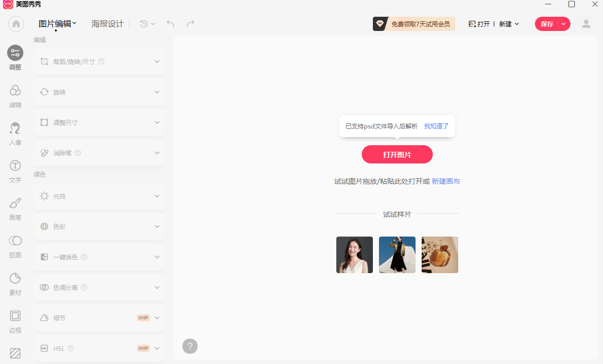Image resolution: width=603 pixels, height=364 pixels.
Task: Click the home icon top left
Action: (x=16, y=24)
